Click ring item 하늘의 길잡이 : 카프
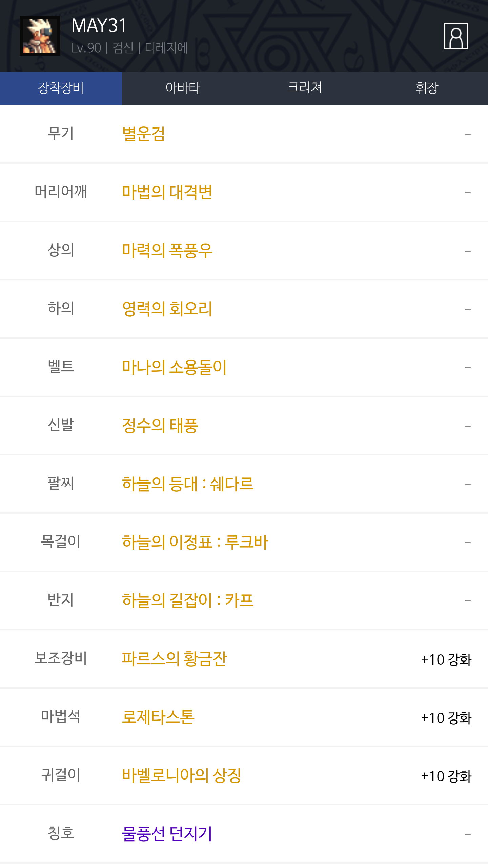Viewport: 488px width, 868px height. pyautogui.click(x=188, y=600)
